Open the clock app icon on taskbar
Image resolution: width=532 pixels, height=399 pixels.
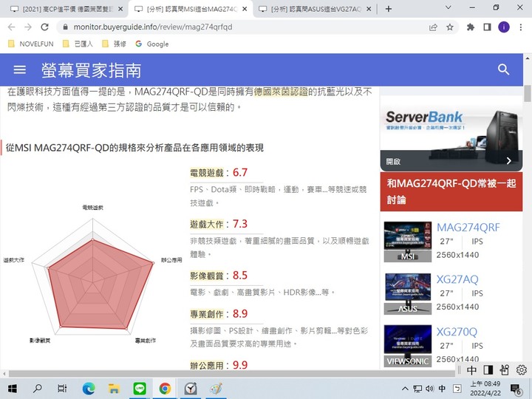(191, 389)
